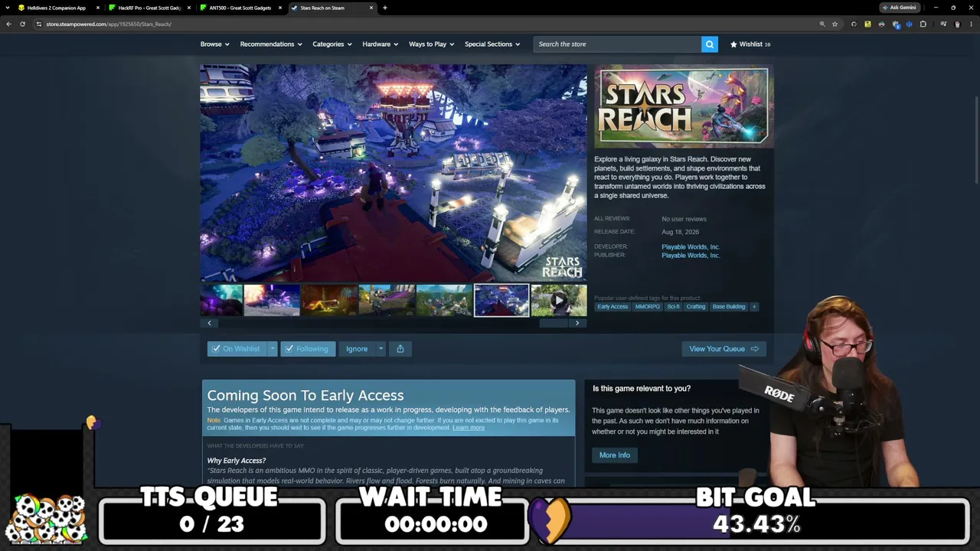Expand the Recommendations menu
The height and width of the screenshot is (551, 980).
[271, 44]
